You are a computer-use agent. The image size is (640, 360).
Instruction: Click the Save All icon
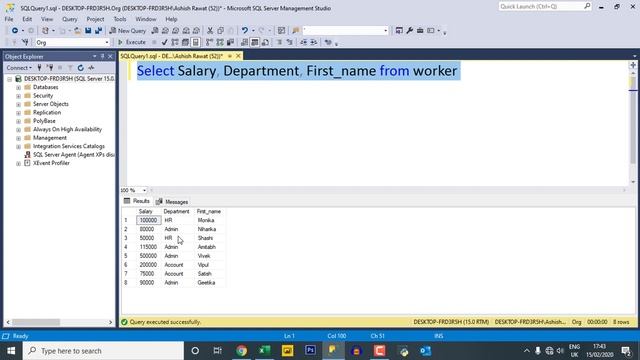pos(98,31)
